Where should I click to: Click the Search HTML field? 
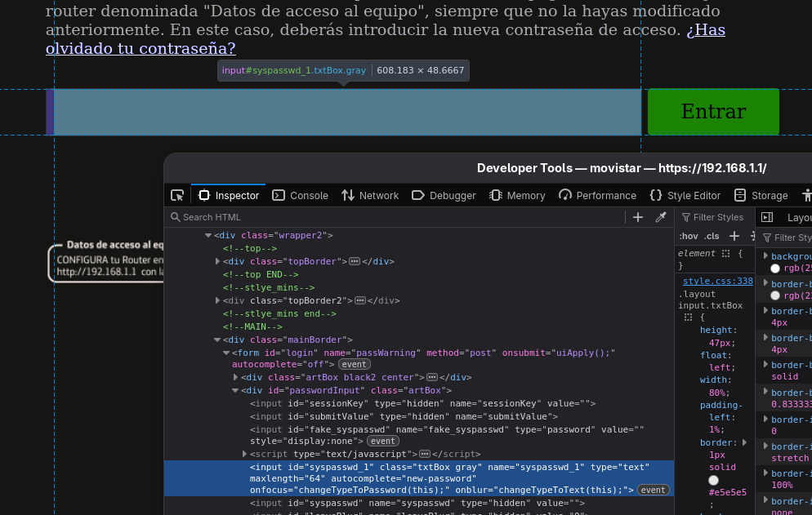click(x=392, y=217)
